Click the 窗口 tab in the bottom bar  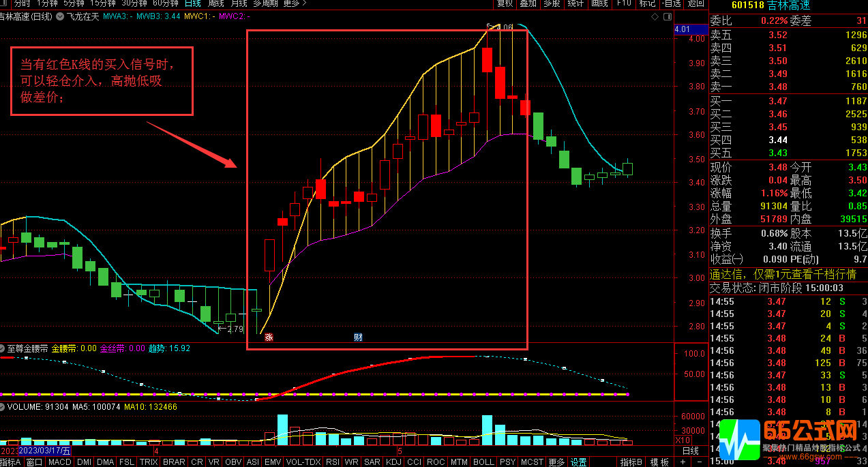35,462
